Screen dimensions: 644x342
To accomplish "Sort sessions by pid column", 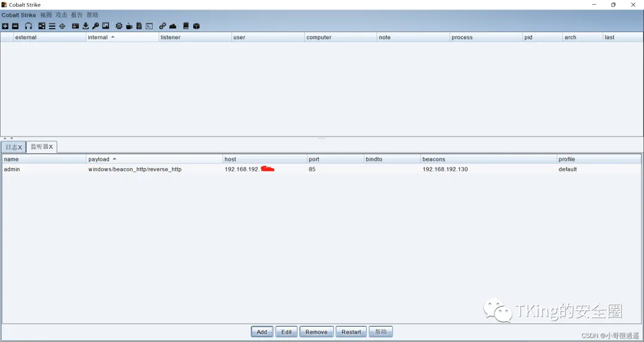I will (x=542, y=37).
